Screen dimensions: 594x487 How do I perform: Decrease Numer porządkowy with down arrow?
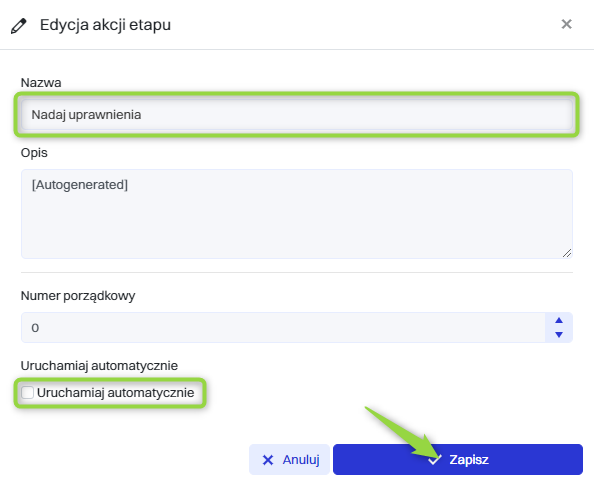click(559, 334)
